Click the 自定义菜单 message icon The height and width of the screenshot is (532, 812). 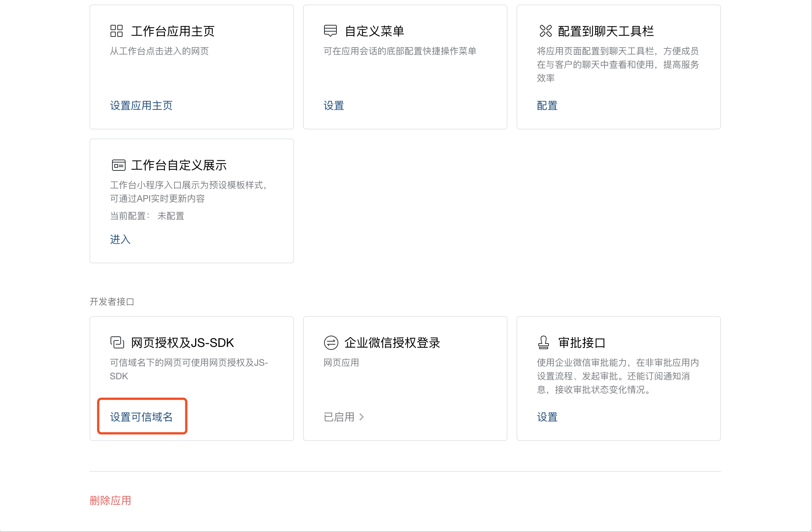(x=330, y=31)
